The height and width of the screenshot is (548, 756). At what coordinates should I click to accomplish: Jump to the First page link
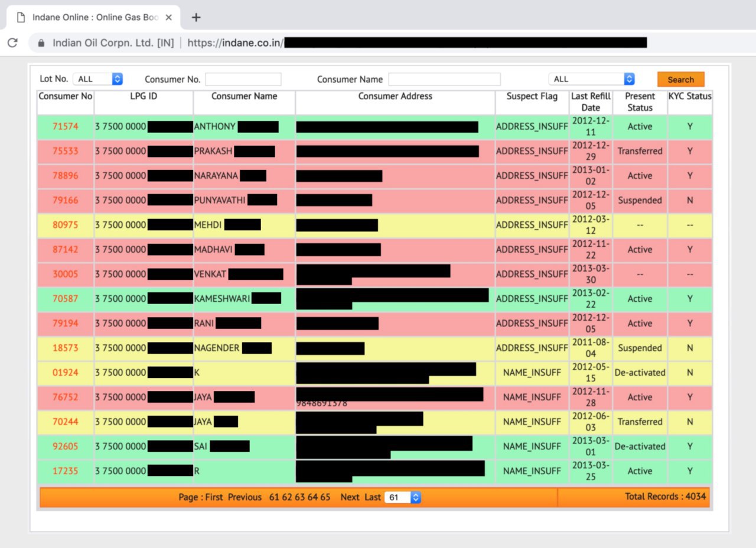point(214,497)
